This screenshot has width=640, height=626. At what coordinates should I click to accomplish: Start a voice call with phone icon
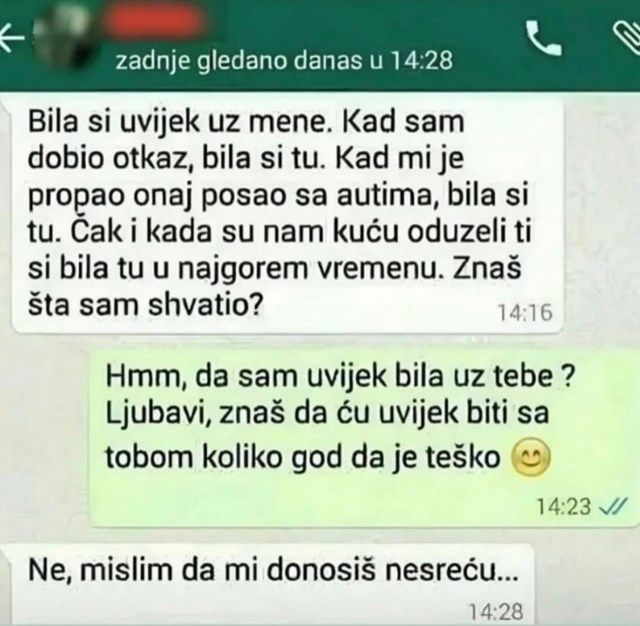543,38
